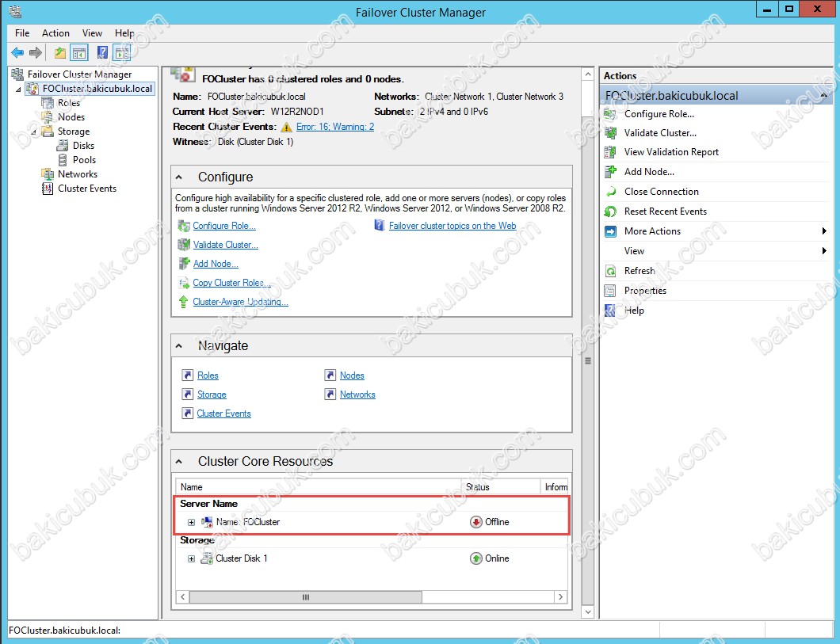Expand the Cluster Disk 1 resource row
The width and height of the screenshot is (840, 644).
coord(191,558)
